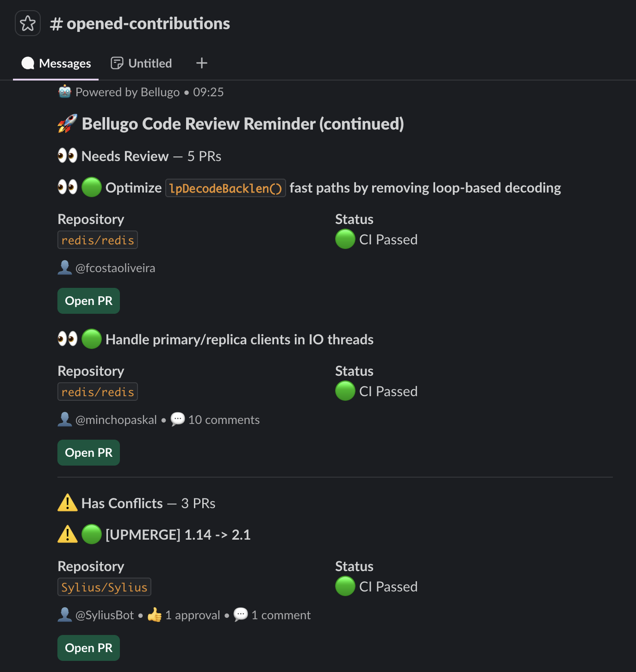This screenshot has height=672, width=636.
Task: Open PR for IO threads clients
Action: point(88,453)
